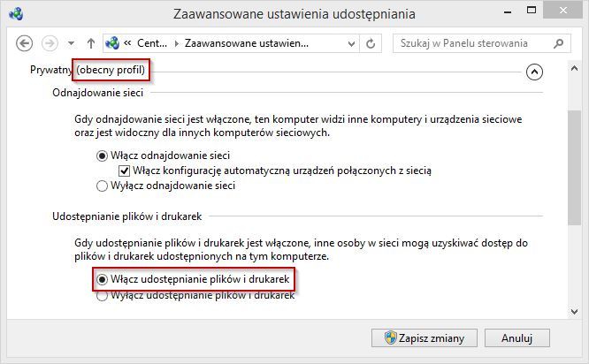Click the scrollbar down arrow

[x=574, y=312]
